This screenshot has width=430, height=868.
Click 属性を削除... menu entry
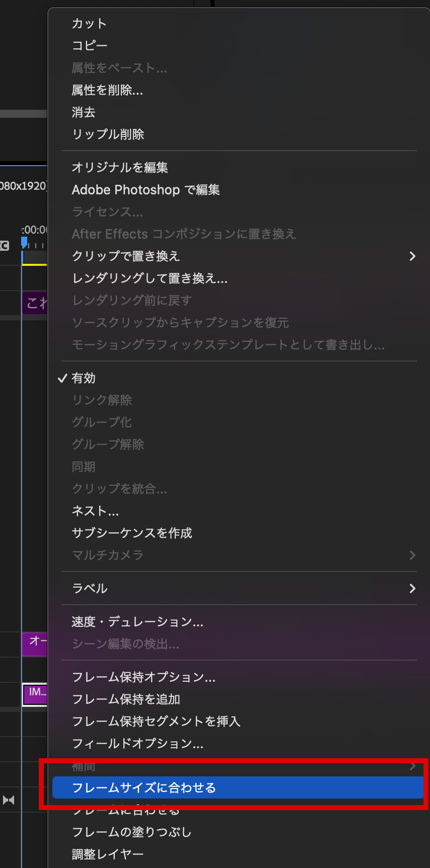(x=107, y=90)
